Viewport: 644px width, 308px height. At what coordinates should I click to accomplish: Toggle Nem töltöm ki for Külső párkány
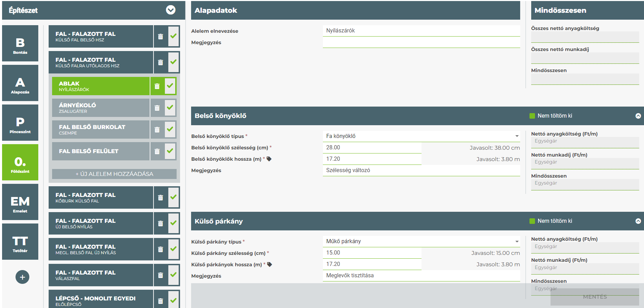point(532,221)
